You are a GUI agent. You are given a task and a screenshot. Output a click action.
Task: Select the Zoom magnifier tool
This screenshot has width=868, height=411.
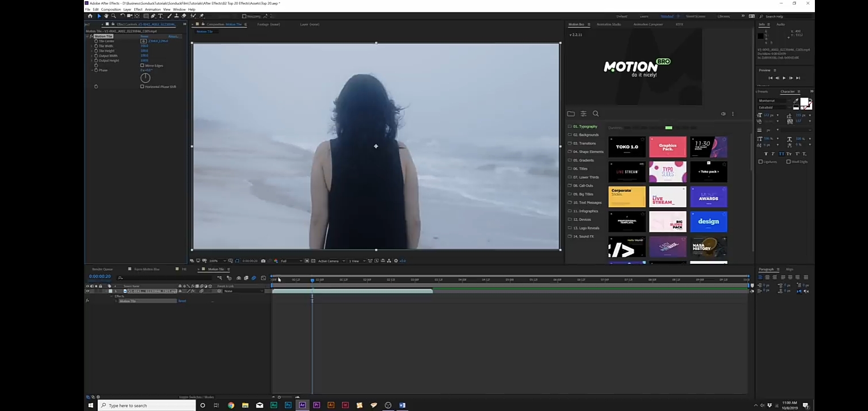point(113,16)
